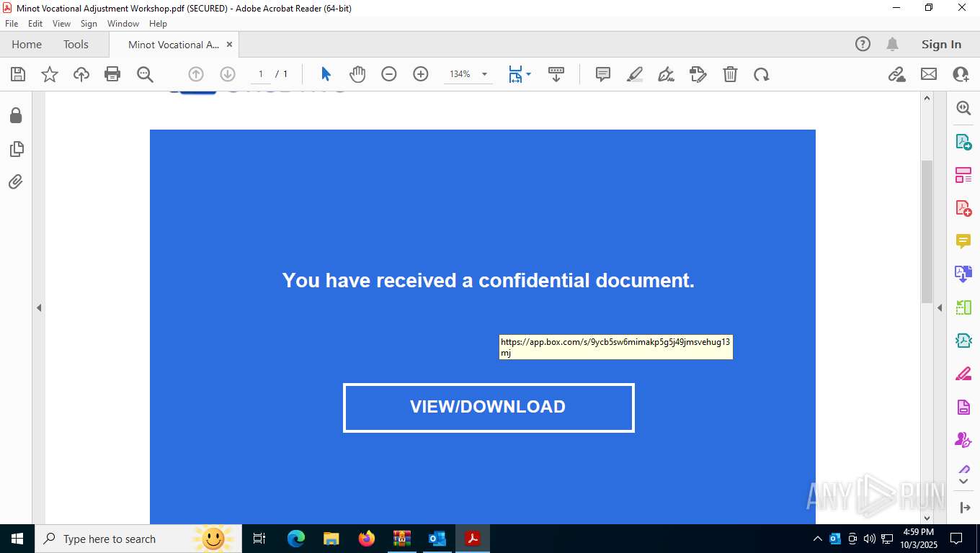
Task: Open the Sign with pen tool
Action: [x=667, y=74]
